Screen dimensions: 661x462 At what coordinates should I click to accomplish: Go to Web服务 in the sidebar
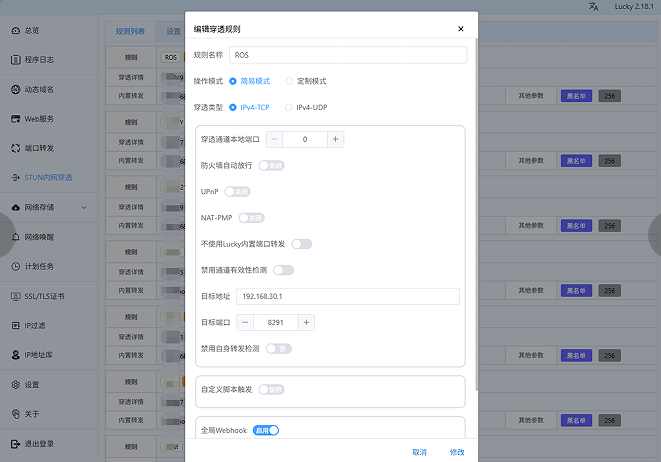click(x=15, y=119)
